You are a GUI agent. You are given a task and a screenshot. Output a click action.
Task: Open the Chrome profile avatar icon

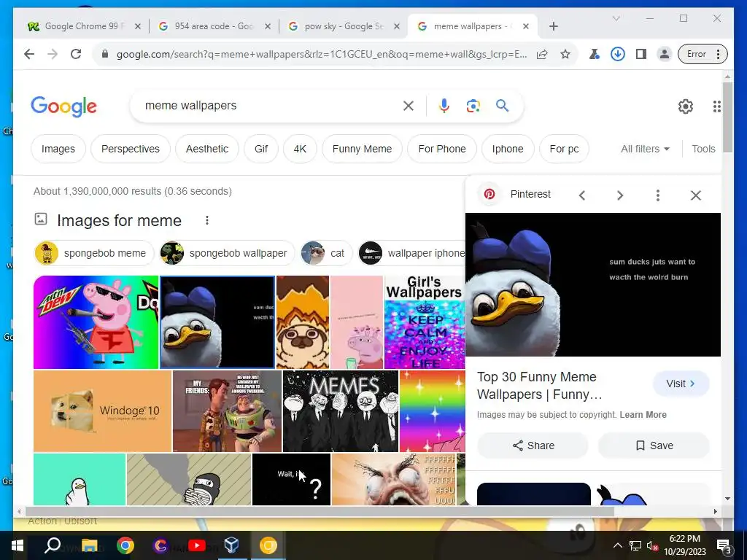click(664, 54)
